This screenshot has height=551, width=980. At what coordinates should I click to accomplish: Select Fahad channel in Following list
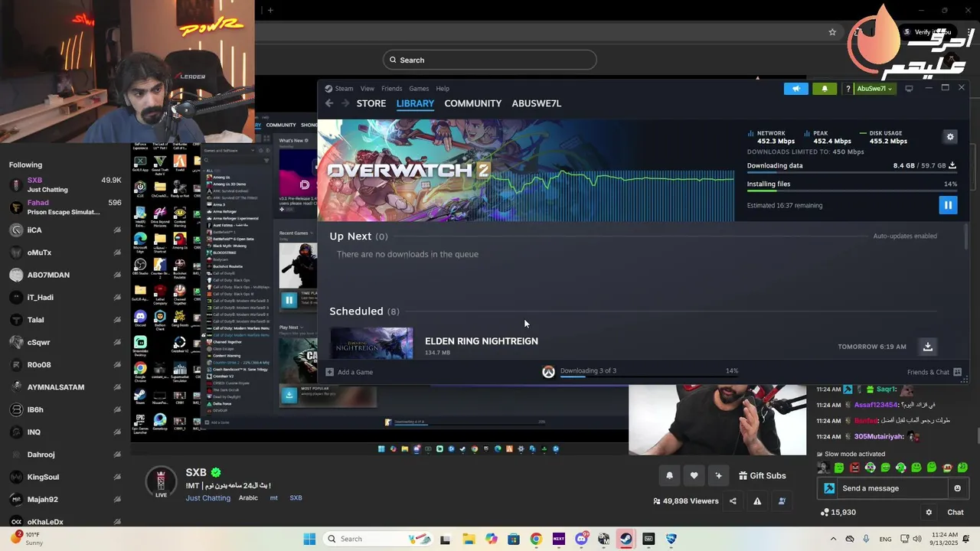coord(65,207)
